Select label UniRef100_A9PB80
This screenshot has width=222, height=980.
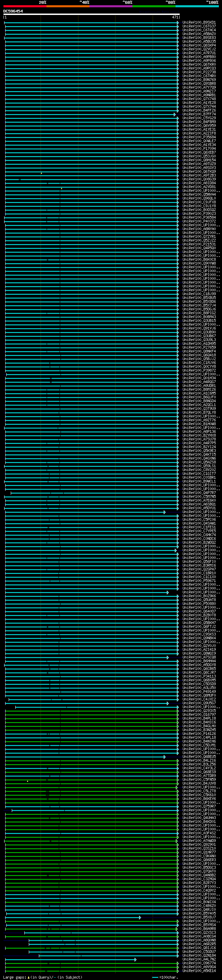199,57
